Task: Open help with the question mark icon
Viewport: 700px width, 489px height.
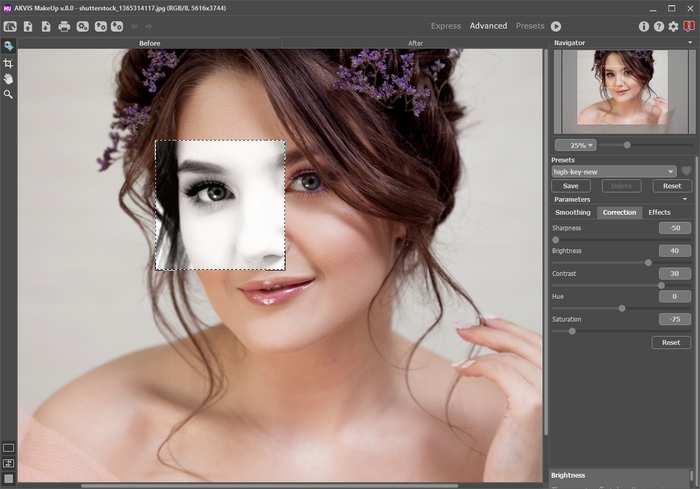Action: tap(658, 26)
